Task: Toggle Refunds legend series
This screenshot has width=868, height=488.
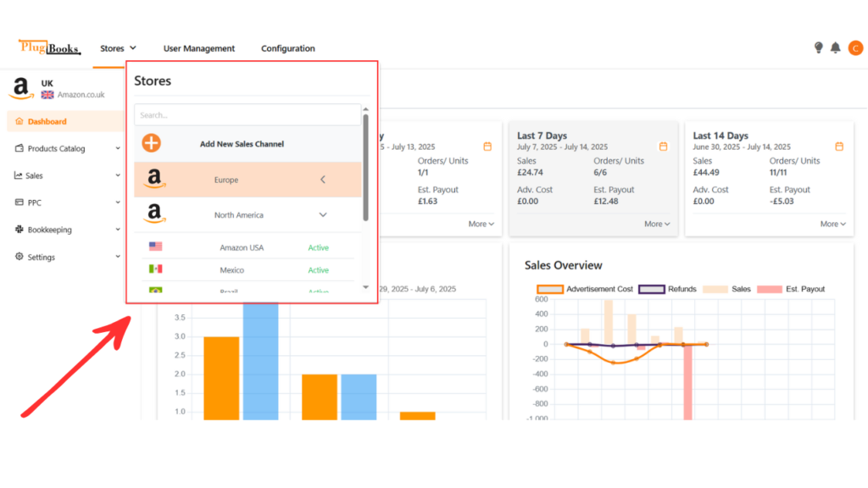Action: (667, 289)
